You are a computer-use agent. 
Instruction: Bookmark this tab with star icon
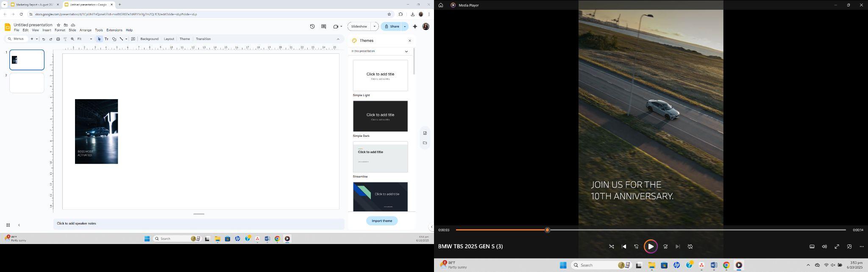pos(389,14)
